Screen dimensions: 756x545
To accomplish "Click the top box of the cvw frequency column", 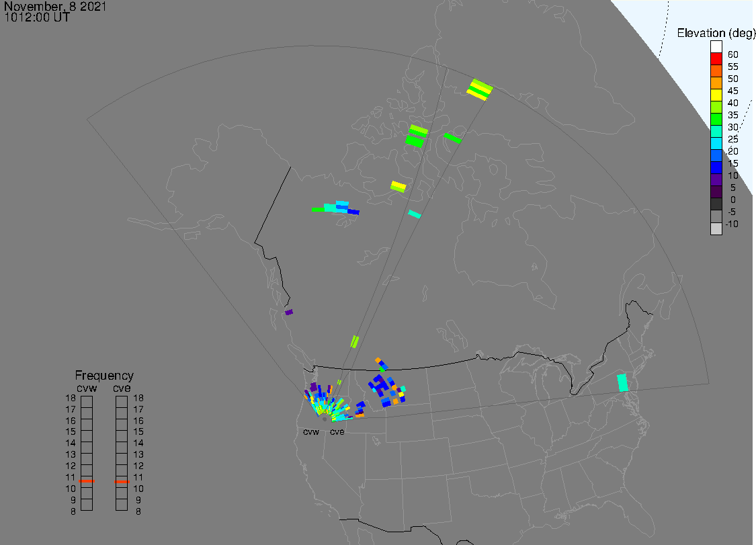I will (x=87, y=401).
